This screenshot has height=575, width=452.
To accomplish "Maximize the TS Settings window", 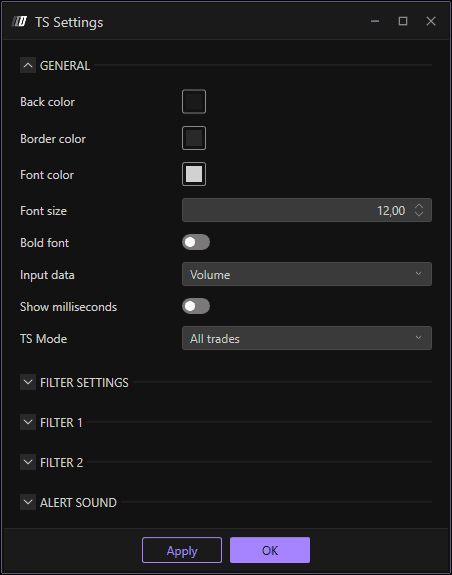I will coord(403,21).
